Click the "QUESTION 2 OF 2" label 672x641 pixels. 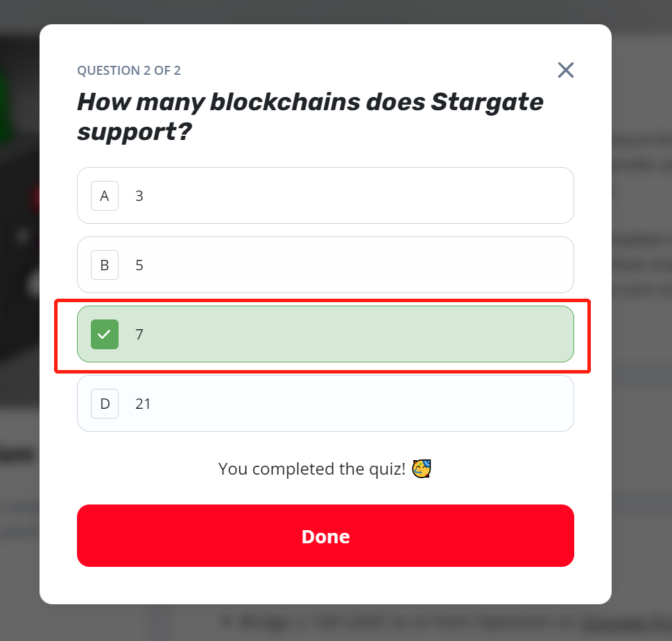[129, 70]
